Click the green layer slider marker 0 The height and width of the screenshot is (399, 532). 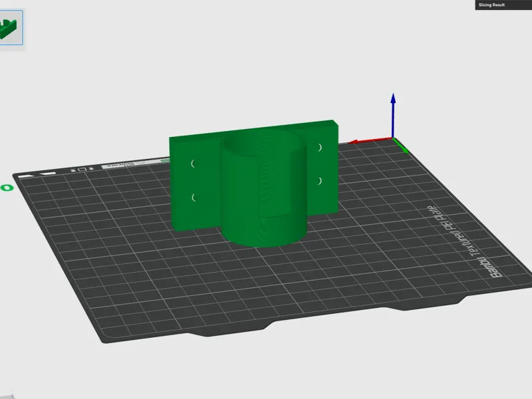pyautogui.click(x=7, y=188)
